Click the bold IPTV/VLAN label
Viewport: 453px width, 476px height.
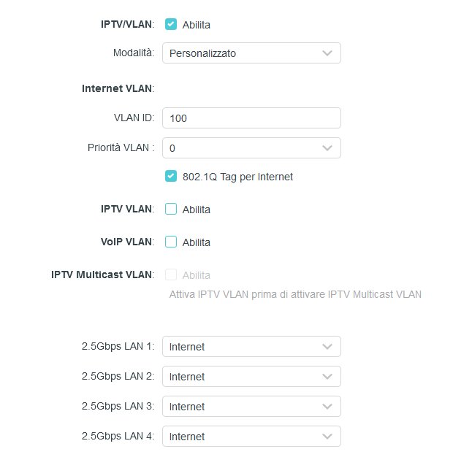tap(127, 24)
